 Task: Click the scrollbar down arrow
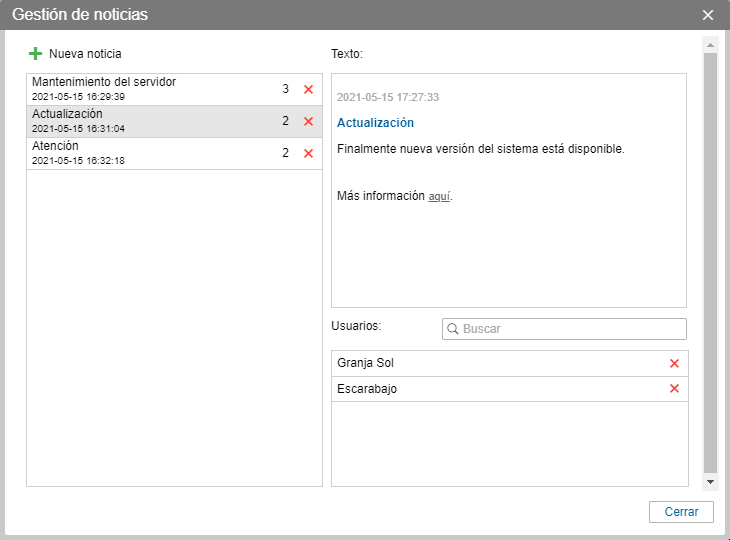pyautogui.click(x=710, y=481)
